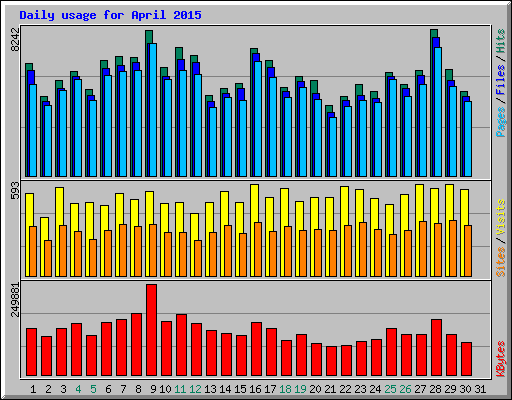Select the cyan Pages bar for day 28

[x=438, y=112]
